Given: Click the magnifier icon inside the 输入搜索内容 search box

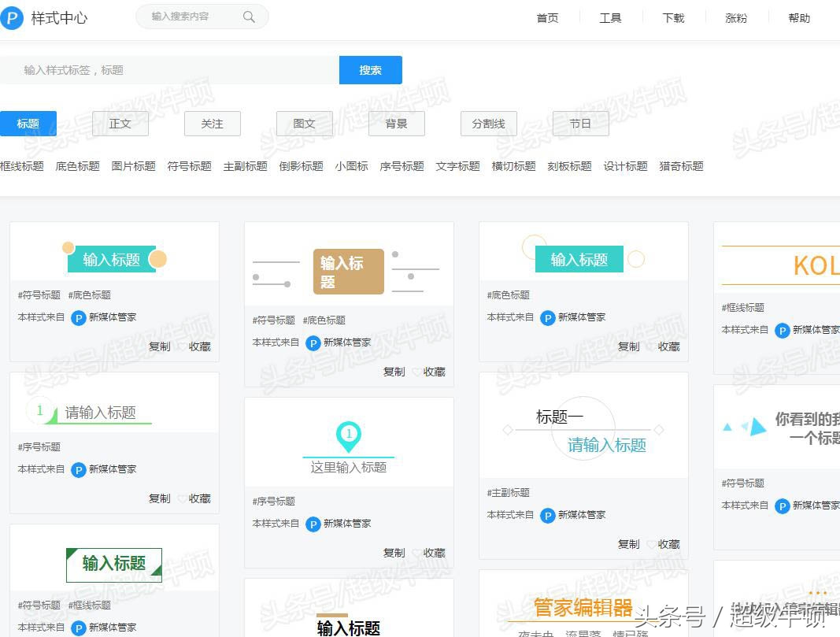Looking at the screenshot, I should pyautogui.click(x=248, y=17).
